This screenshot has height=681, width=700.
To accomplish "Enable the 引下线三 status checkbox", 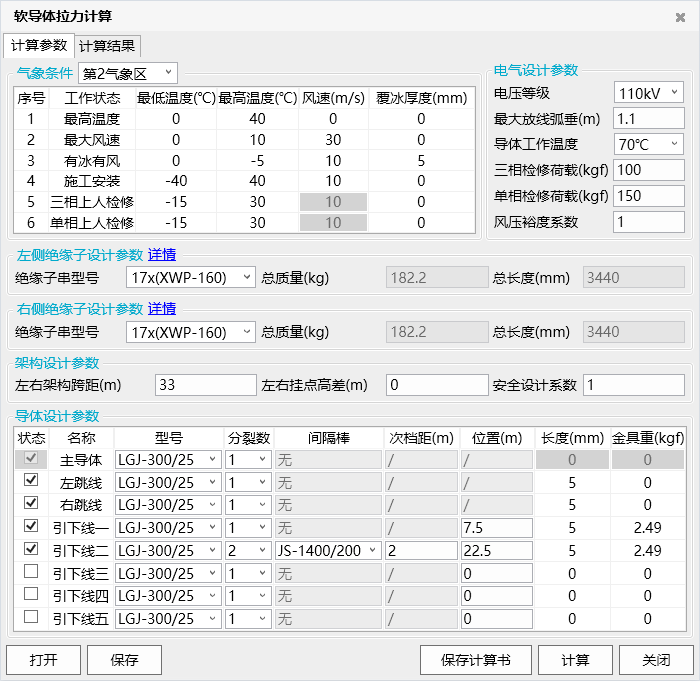I will point(31,572).
